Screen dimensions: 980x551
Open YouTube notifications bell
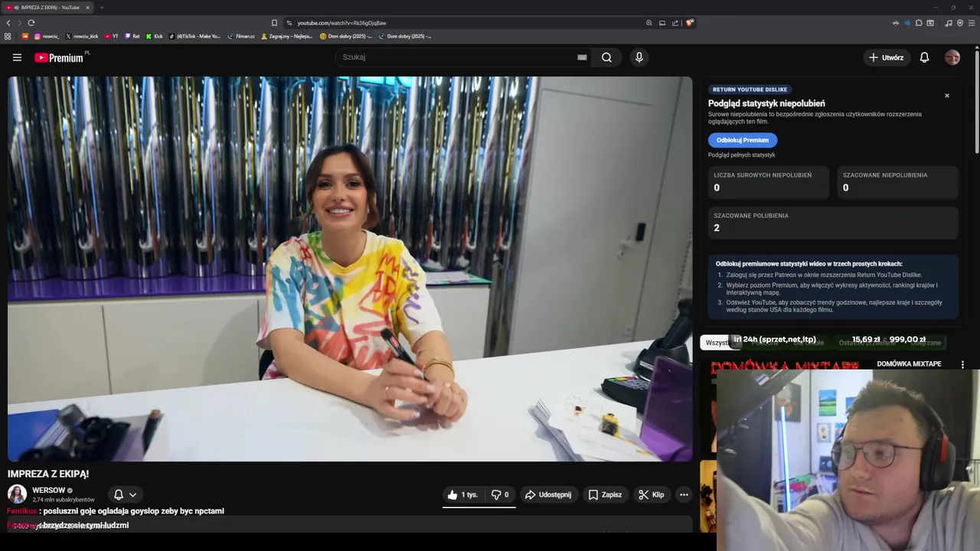[x=924, y=57]
